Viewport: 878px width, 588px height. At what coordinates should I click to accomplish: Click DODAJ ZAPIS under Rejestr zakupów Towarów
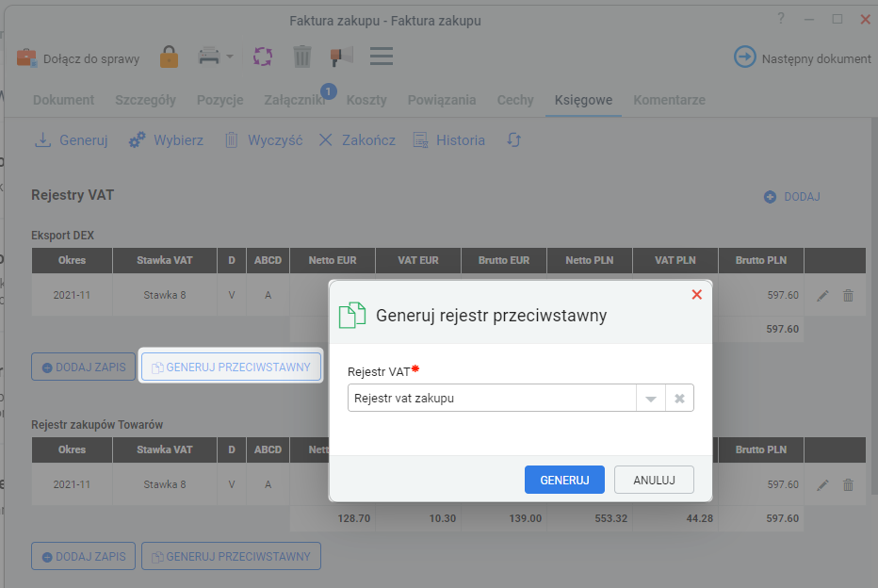point(84,556)
